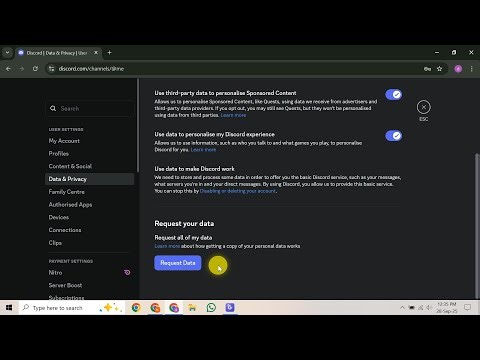Image resolution: width=480 pixels, height=360 pixels.
Task: Open Windows Start menu
Action: pos(9,308)
